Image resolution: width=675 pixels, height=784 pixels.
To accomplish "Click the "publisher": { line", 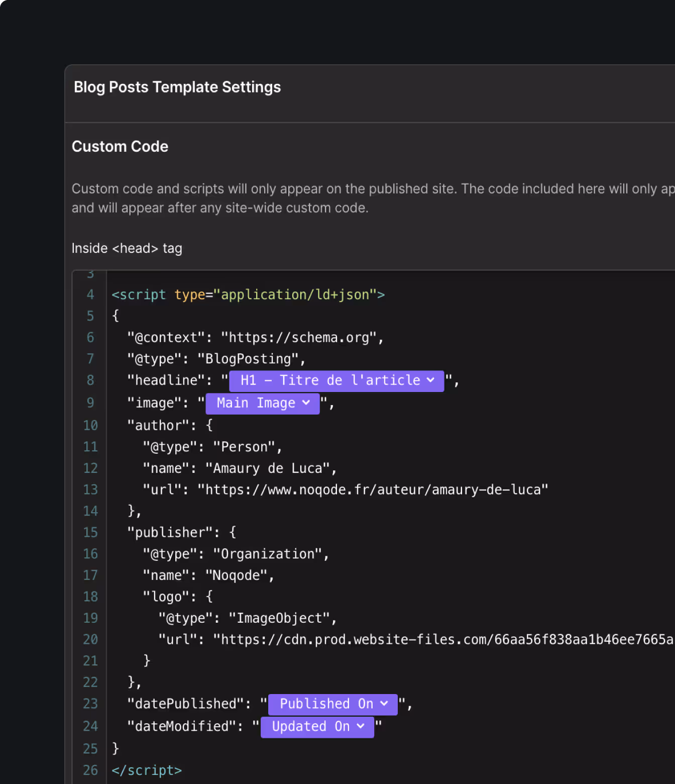I will pyautogui.click(x=182, y=533).
